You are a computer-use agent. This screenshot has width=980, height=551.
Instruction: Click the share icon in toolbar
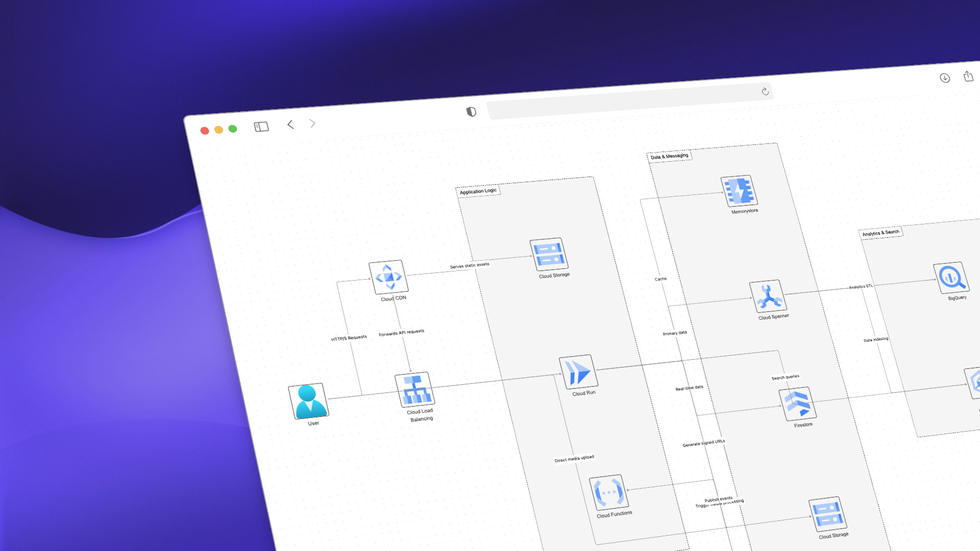968,76
